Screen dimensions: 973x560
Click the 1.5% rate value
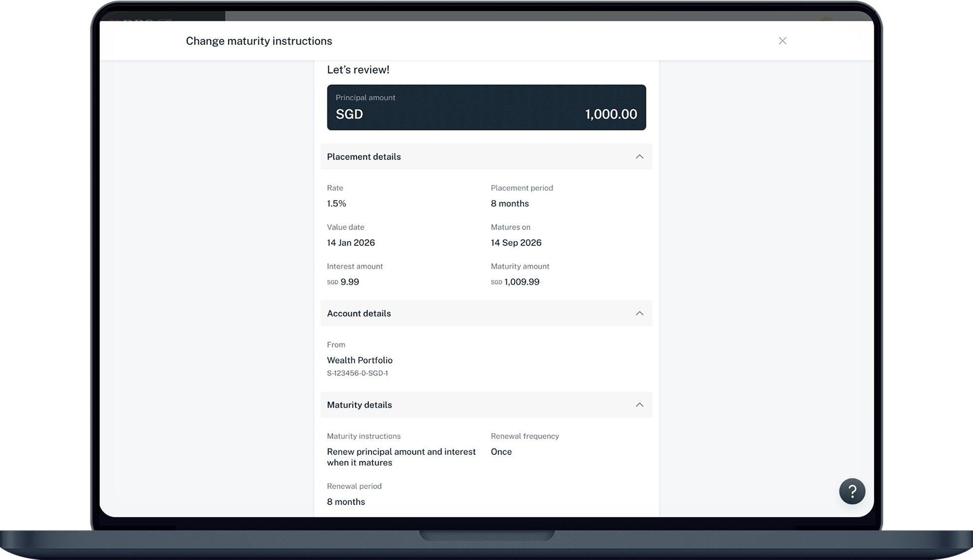pos(336,204)
